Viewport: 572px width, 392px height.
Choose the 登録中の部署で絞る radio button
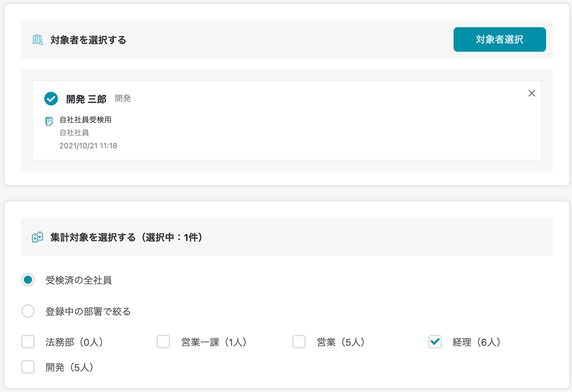coord(28,311)
